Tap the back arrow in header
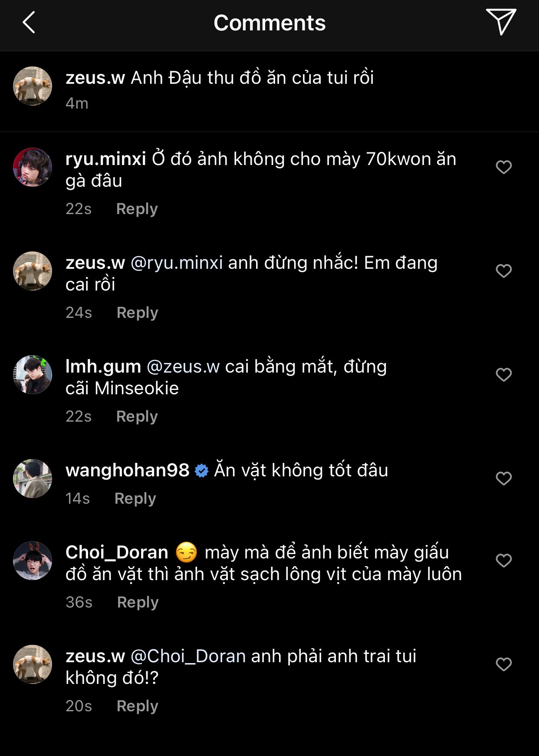Screen dimensions: 539x756 pos(29,23)
